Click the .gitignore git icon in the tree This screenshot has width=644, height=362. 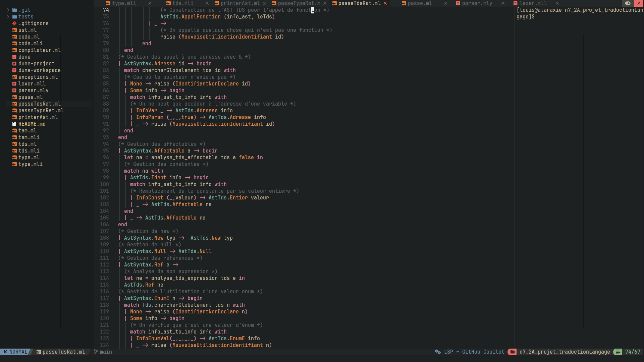(x=14, y=23)
